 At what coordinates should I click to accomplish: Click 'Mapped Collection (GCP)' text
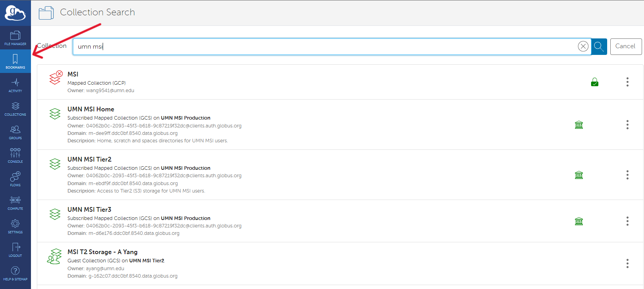[96, 83]
